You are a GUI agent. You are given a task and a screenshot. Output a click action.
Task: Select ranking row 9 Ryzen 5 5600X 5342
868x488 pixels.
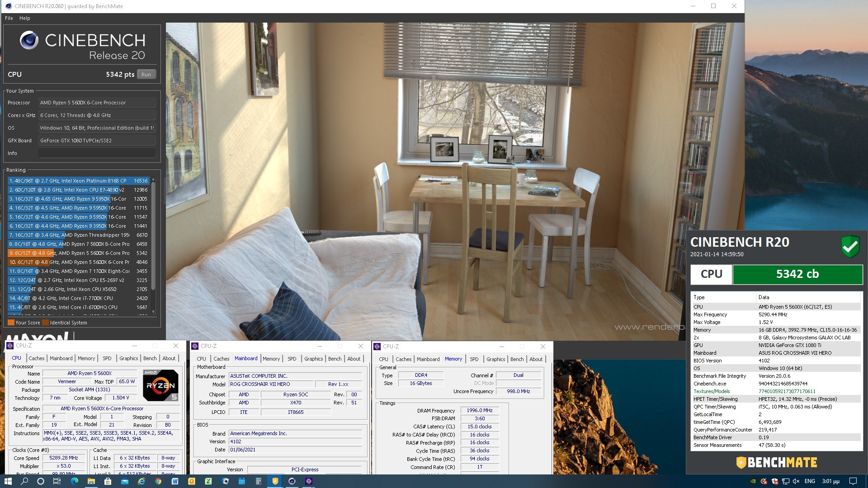[x=79, y=253]
